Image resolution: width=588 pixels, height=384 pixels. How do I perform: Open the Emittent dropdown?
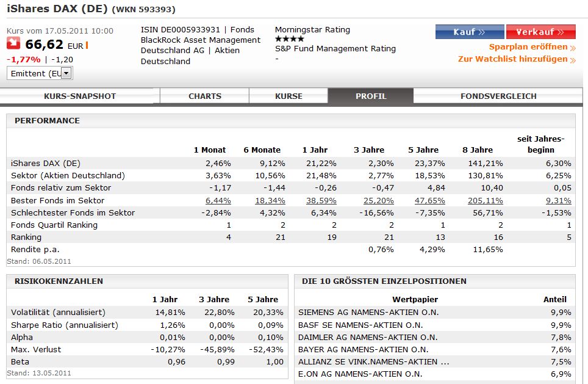point(66,73)
